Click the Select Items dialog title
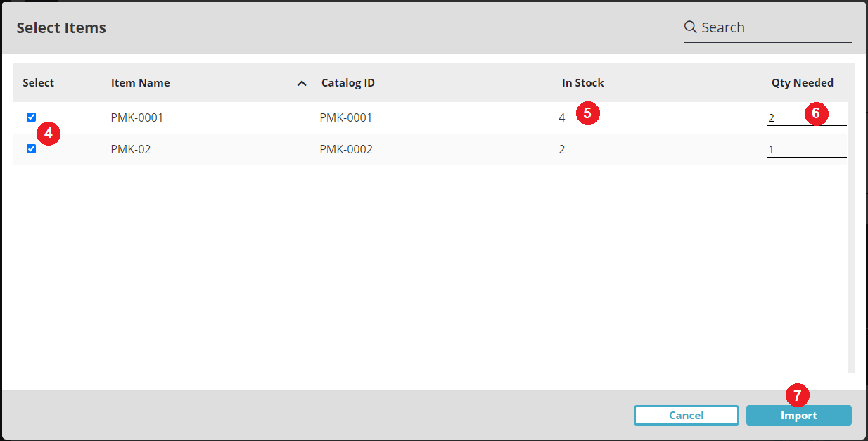 tap(60, 27)
